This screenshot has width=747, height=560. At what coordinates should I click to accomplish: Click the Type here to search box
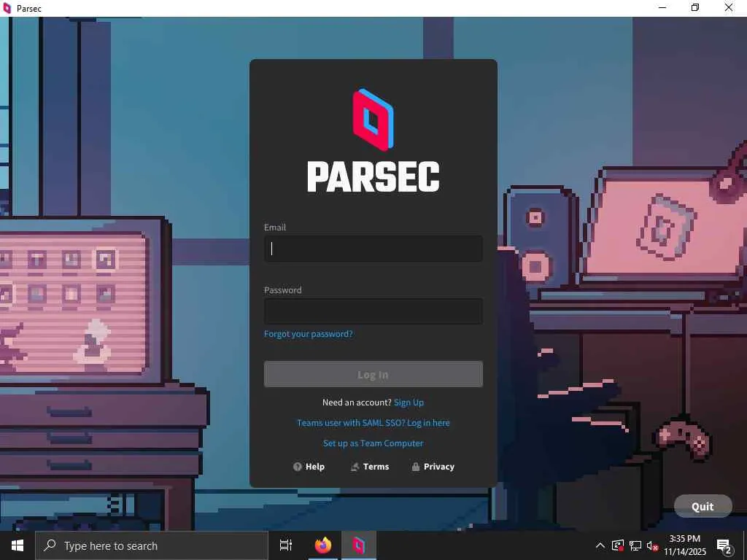(x=152, y=545)
